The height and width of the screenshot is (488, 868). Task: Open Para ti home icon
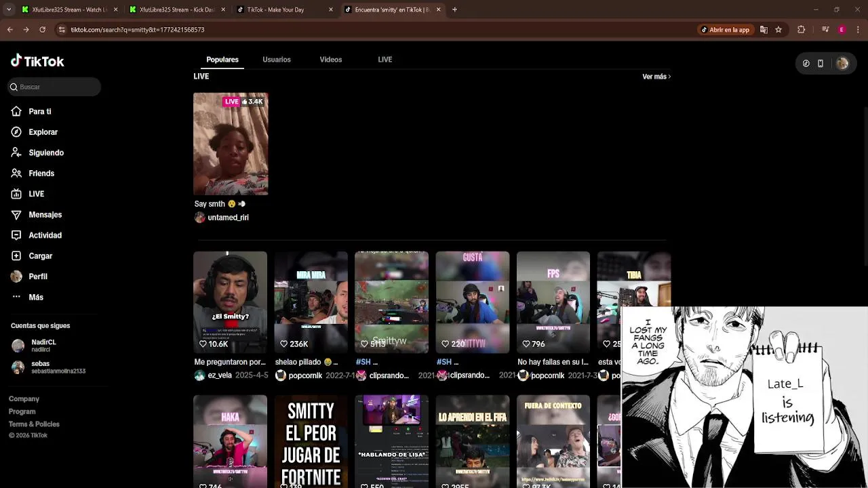pos(16,111)
